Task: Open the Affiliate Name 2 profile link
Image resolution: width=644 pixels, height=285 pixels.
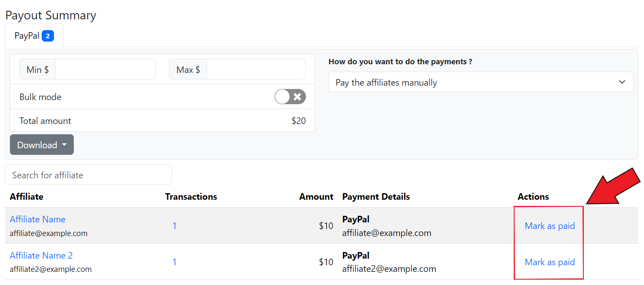Action: click(x=41, y=256)
